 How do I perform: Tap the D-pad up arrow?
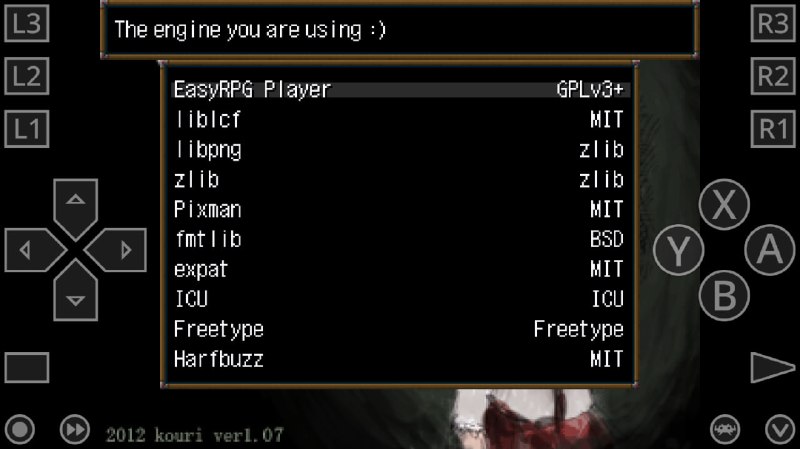pyautogui.click(x=76, y=209)
